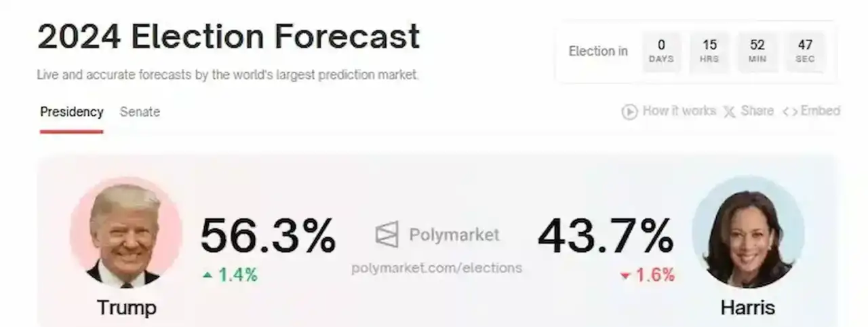Switch to the Presidency tab
The width and height of the screenshot is (868, 327).
point(71,112)
